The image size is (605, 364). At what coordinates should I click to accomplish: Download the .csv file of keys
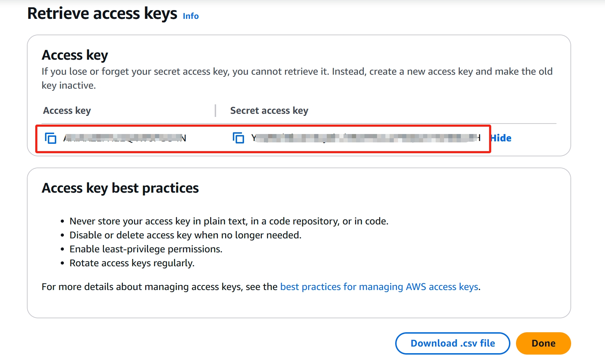coord(452,343)
